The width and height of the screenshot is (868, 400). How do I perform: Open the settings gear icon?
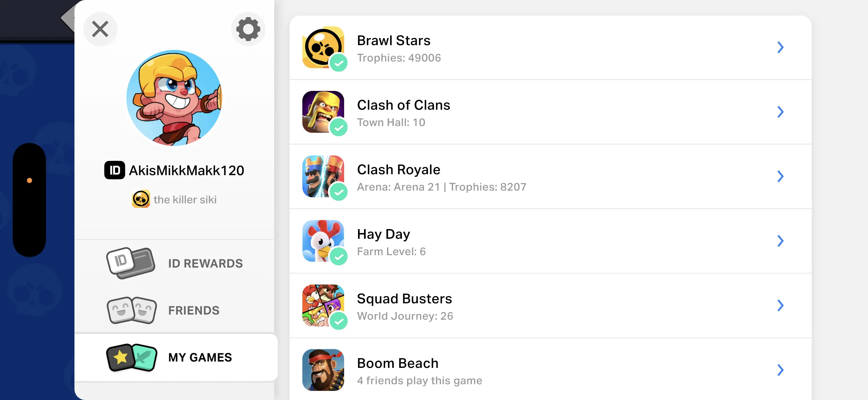pos(248,29)
